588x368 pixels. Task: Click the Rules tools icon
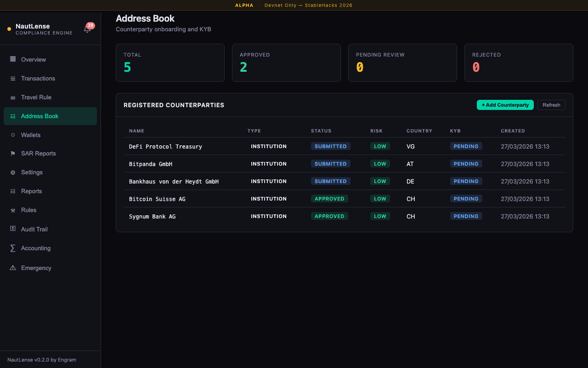(13, 210)
